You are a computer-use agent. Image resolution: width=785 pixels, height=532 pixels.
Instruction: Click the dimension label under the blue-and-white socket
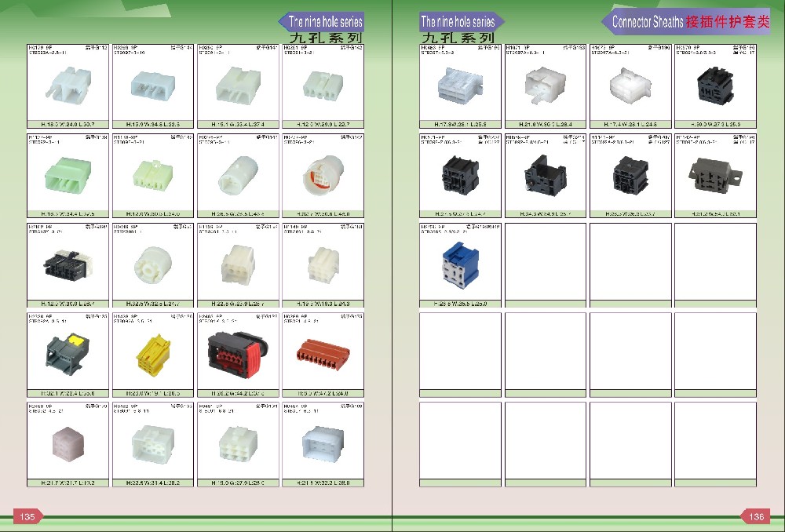click(460, 304)
